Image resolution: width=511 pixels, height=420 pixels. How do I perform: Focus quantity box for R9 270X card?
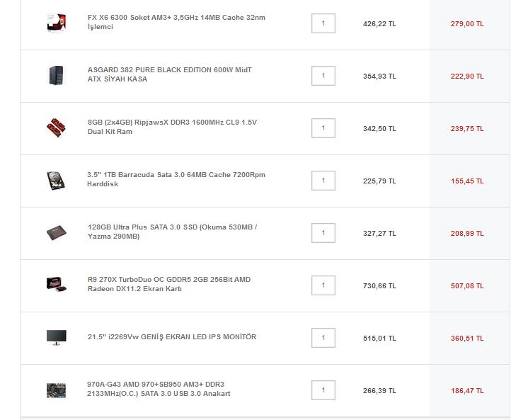pos(323,285)
